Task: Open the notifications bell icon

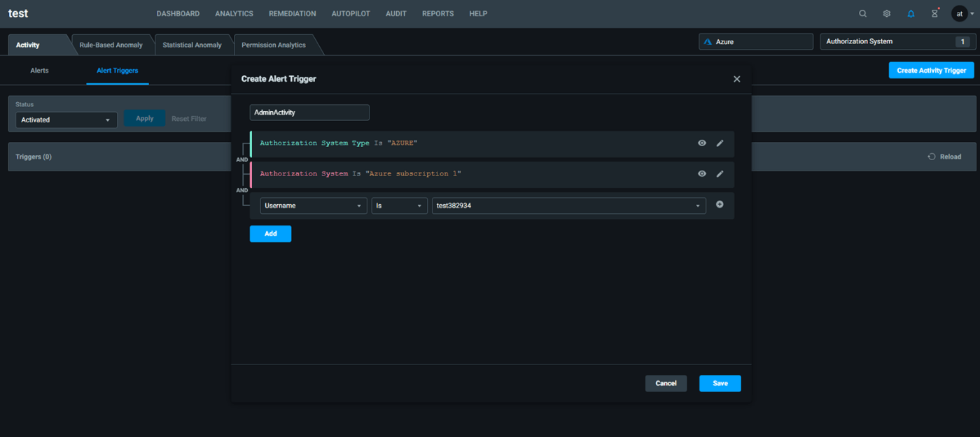Action: point(911,13)
